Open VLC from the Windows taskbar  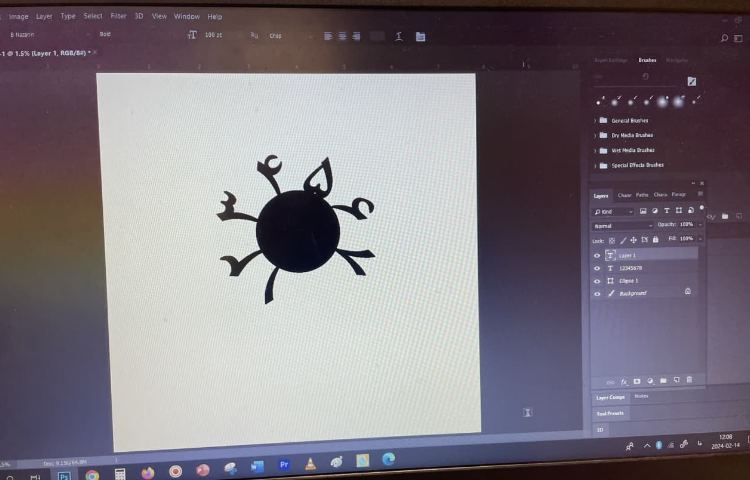310,464
